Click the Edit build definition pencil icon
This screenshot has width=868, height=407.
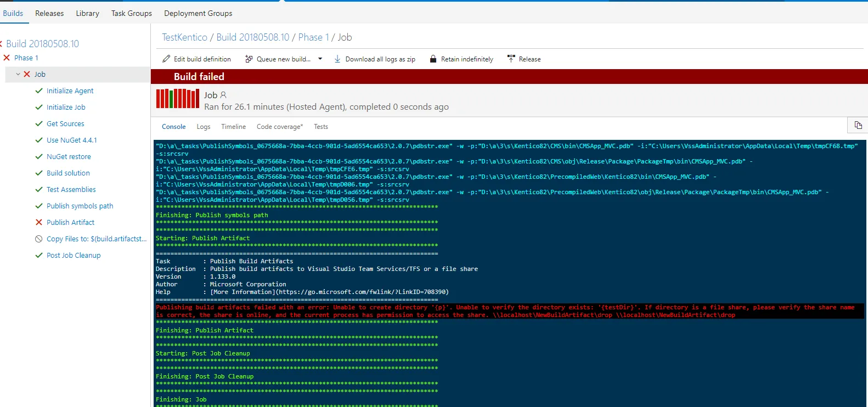(x=166, y=59)
